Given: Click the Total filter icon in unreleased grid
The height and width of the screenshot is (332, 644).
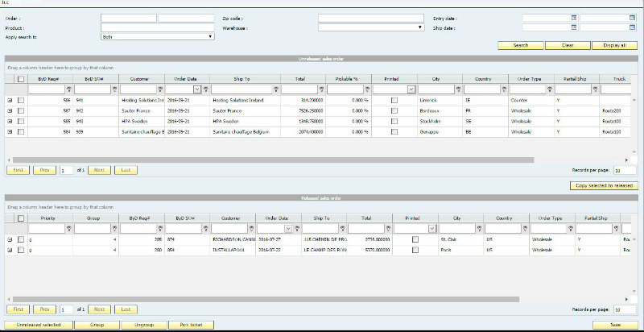Looking at the screenshot, I should (x=321, y=89).
